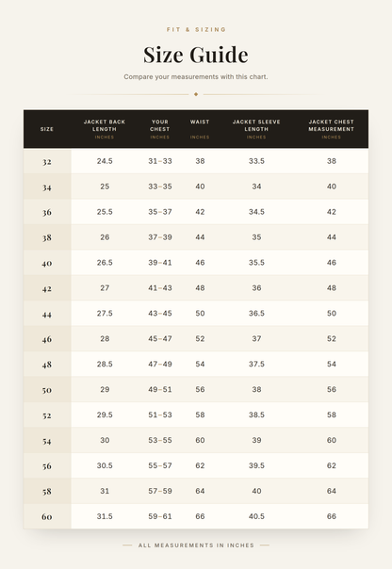Select the SIZE column header
Image resolution: width=392 pixels, height=569 pixels.
coord(47,129)
